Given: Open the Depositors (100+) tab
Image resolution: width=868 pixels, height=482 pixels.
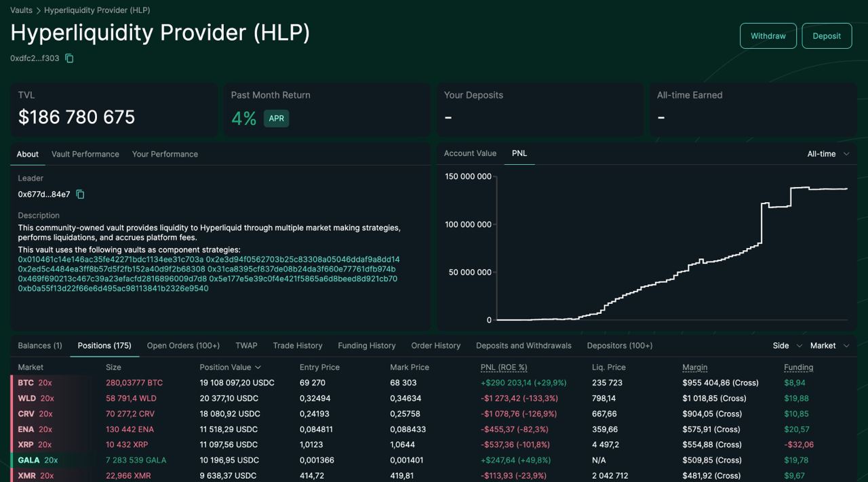Looking at the screenshot, I should [x=620, y=346].
